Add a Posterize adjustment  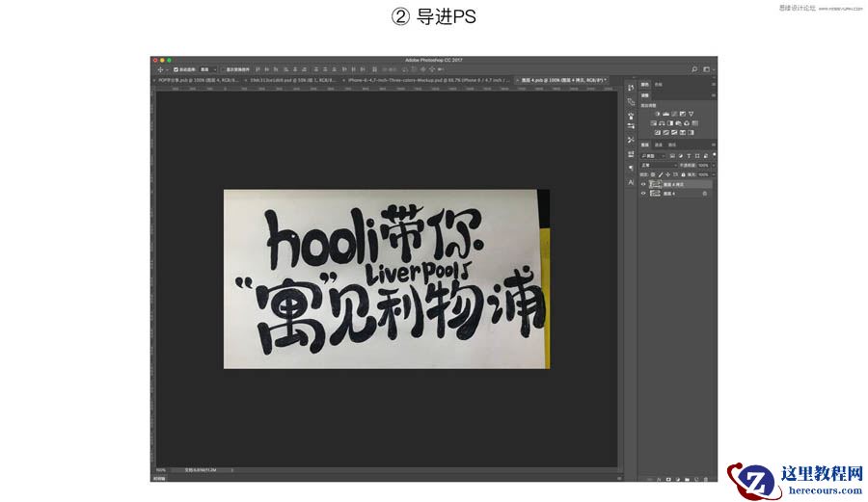point(665,132)
